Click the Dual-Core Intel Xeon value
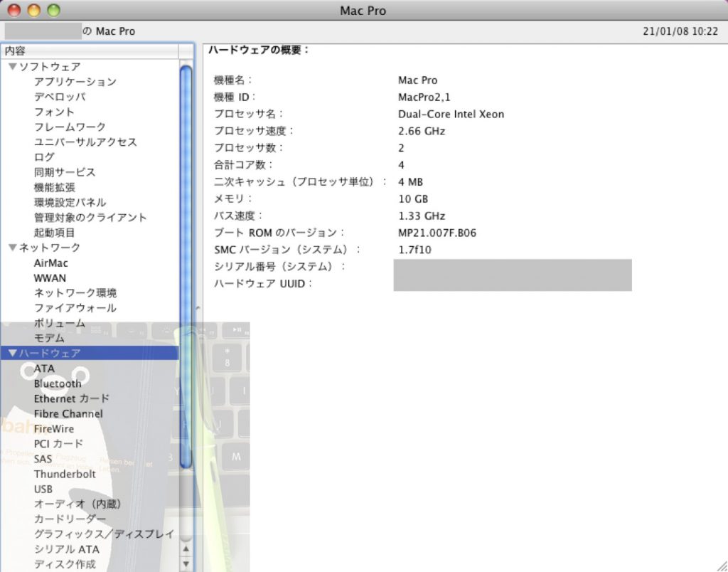728x572 pixels. 451,114
